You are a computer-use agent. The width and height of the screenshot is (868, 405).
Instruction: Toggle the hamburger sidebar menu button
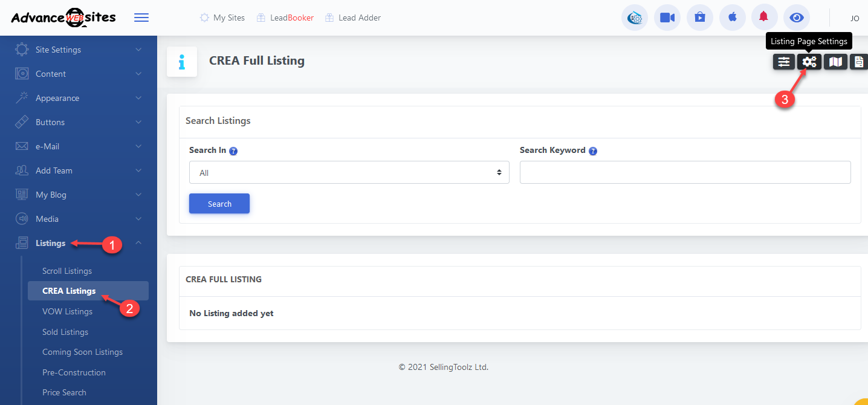pos(141,18)
